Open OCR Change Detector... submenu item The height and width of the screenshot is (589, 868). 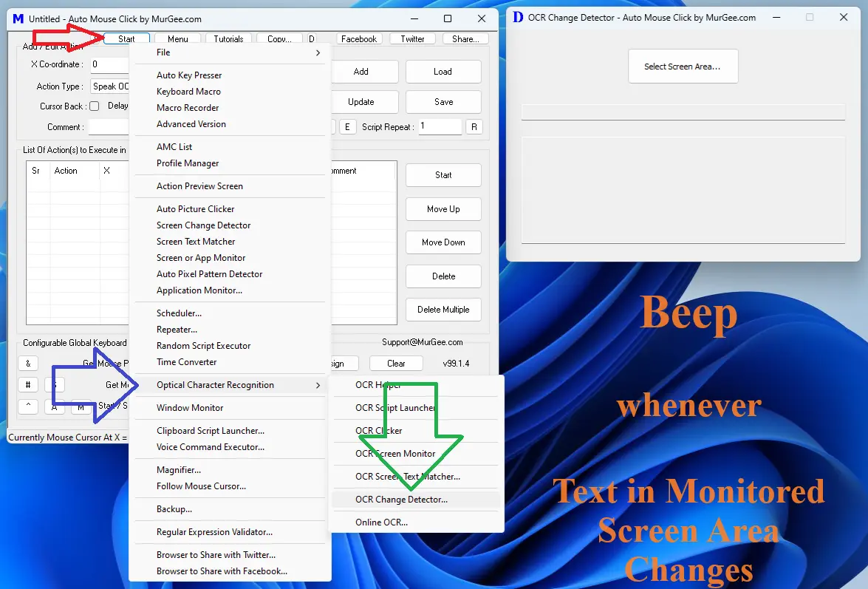point(416,500)
